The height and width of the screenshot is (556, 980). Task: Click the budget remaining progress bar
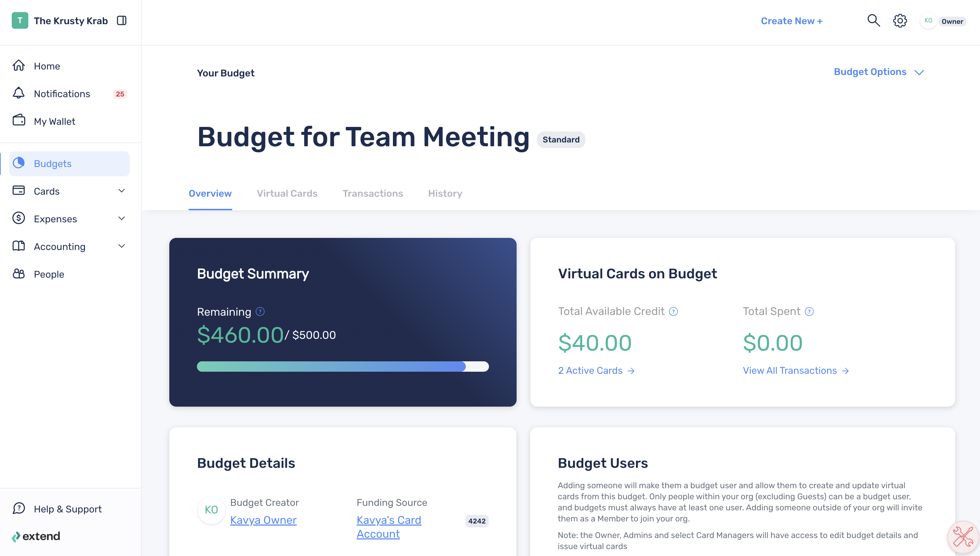pos(343,367)
